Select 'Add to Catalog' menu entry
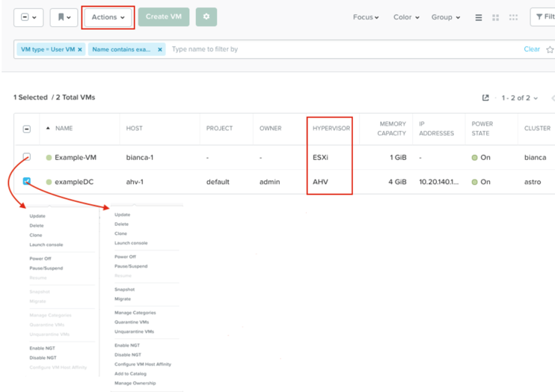 coord(130,373)
